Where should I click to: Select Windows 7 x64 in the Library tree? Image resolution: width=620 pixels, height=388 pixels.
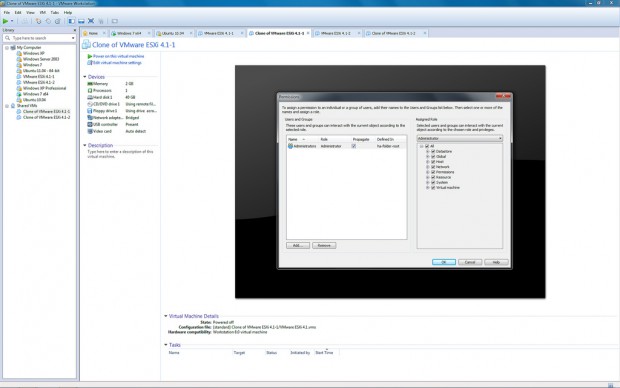(x=35, y=94)
